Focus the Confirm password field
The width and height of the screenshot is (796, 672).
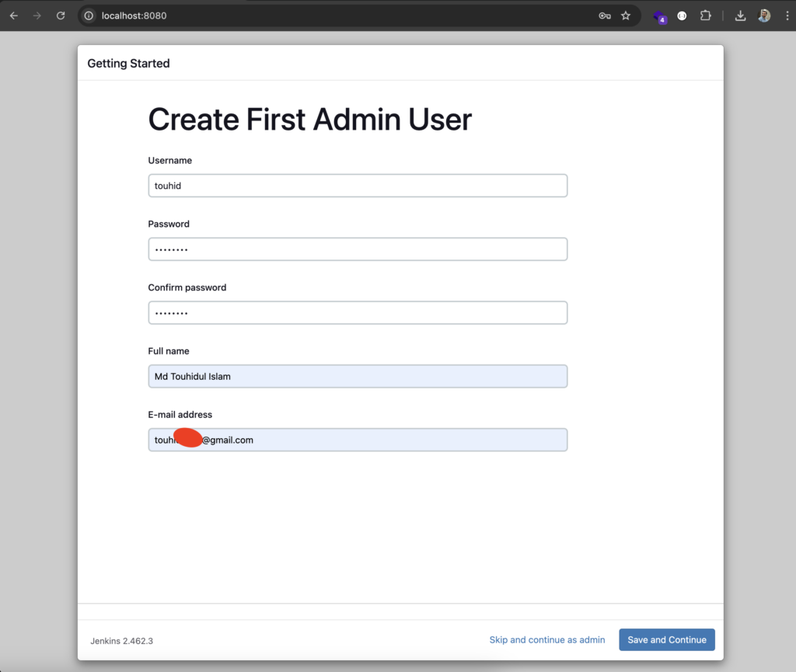358,312
